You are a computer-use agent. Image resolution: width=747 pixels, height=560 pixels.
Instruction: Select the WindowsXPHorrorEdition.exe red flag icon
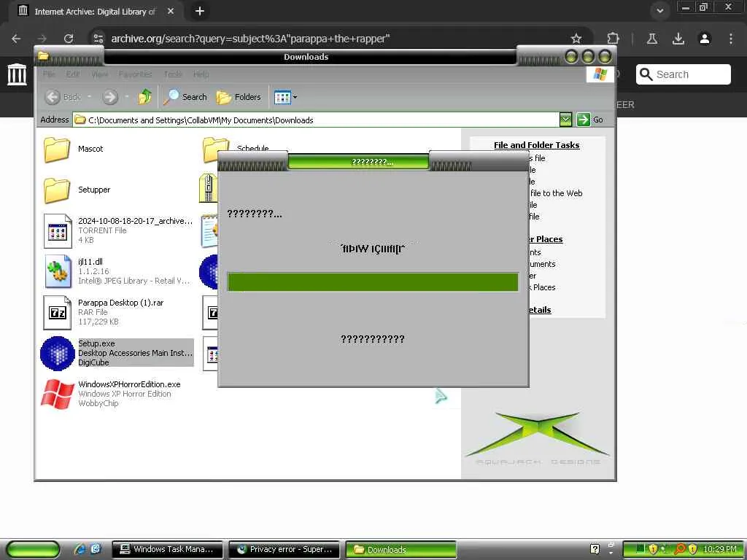point(57,394)
